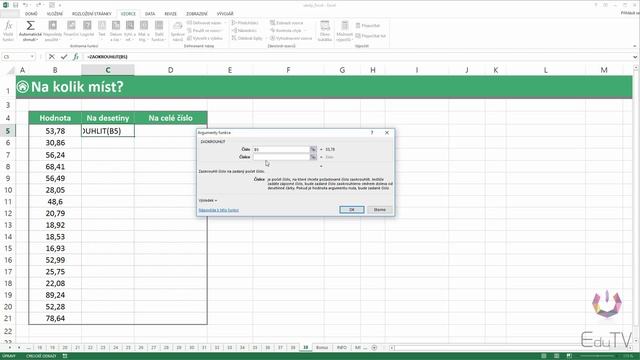The image size is (640, 360).
Task: Click Odebrat šipky
Action: (247, 38)
